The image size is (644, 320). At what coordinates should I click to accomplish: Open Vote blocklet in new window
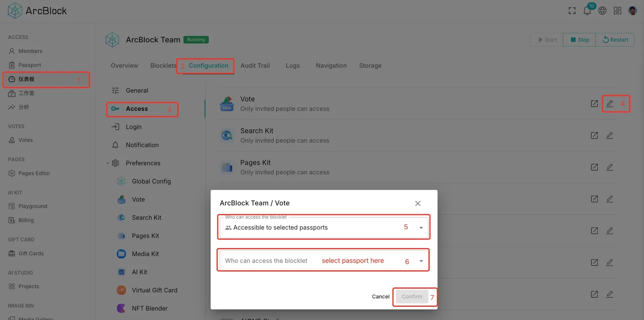coord(594,103)
